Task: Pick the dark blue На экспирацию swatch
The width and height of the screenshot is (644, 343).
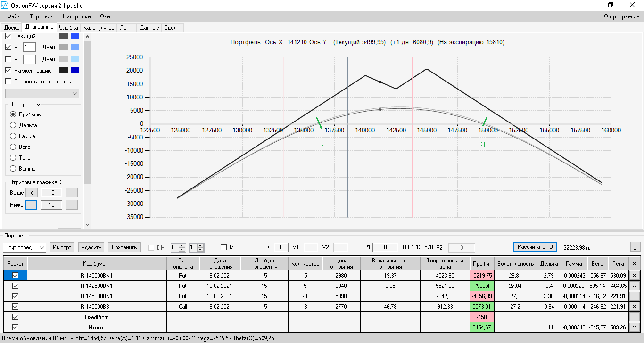Action: (75, 71)
